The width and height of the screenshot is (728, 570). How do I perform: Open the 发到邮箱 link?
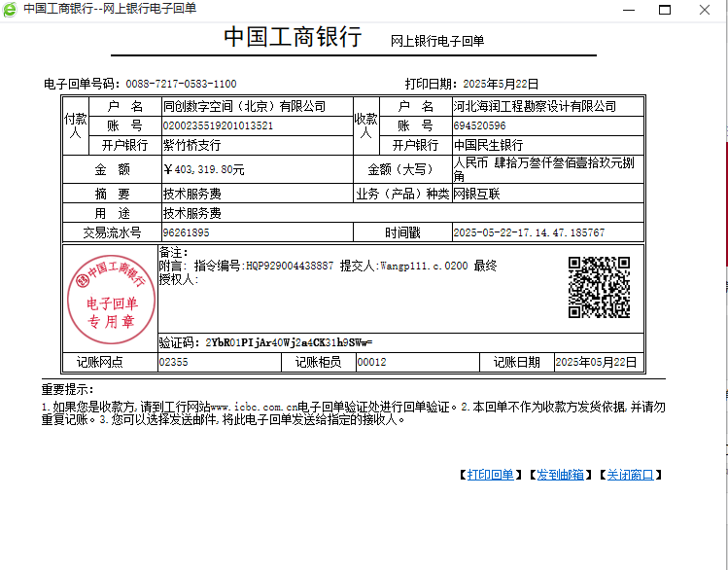point(561,475)
